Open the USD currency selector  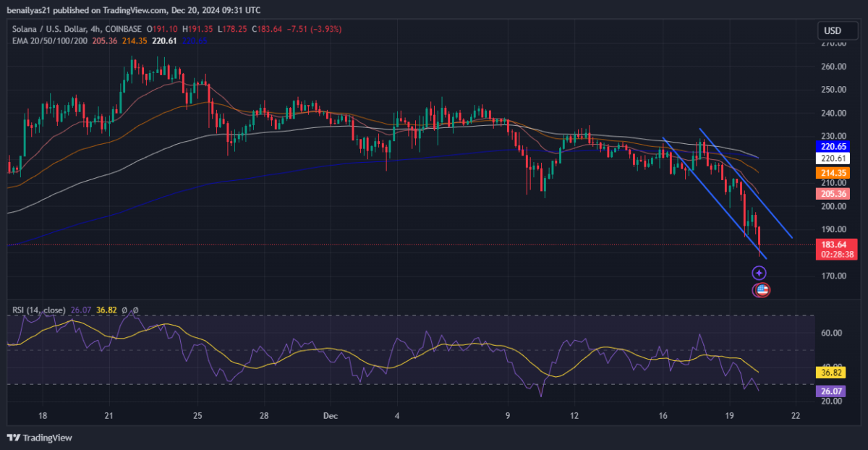click(833, 31)
